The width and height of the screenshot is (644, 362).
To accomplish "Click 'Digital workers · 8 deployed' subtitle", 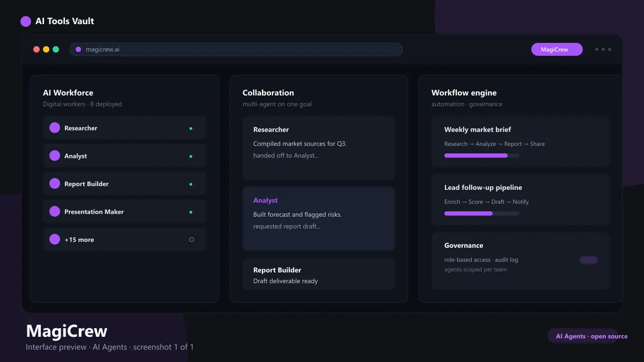I will (83, 104).
